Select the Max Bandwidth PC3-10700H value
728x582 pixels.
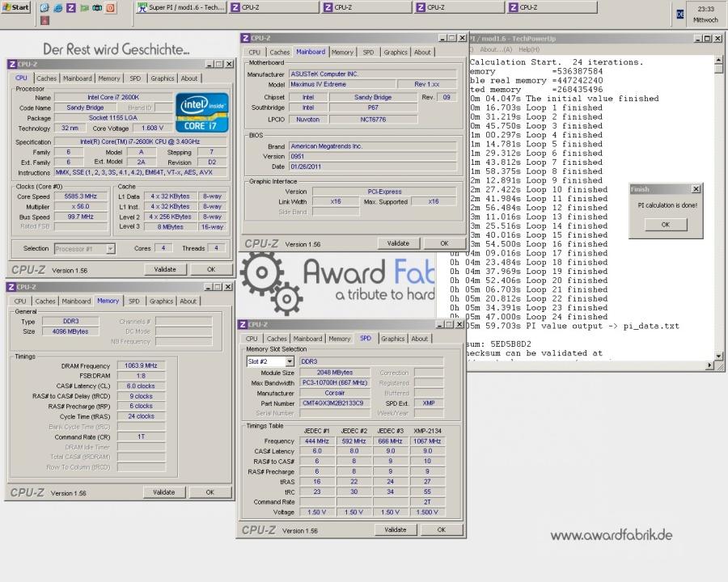click(x=335, y=383)
